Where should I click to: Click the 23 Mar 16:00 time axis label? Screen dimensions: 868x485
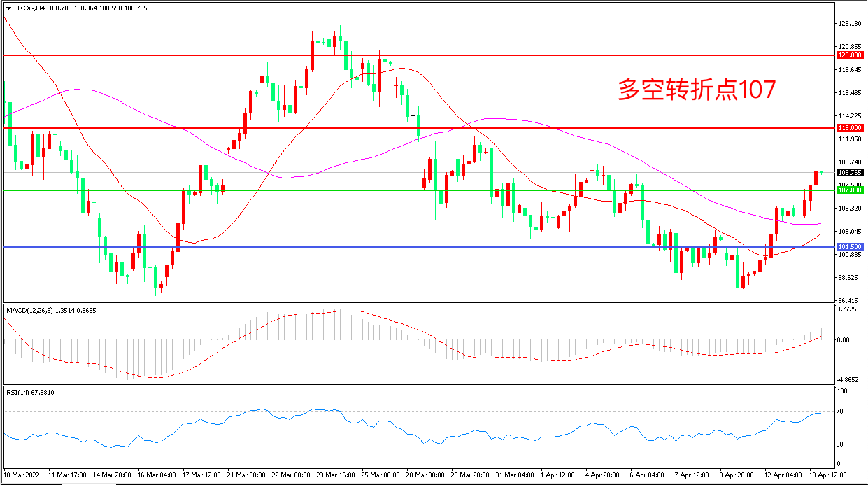(x=335, y=475)
